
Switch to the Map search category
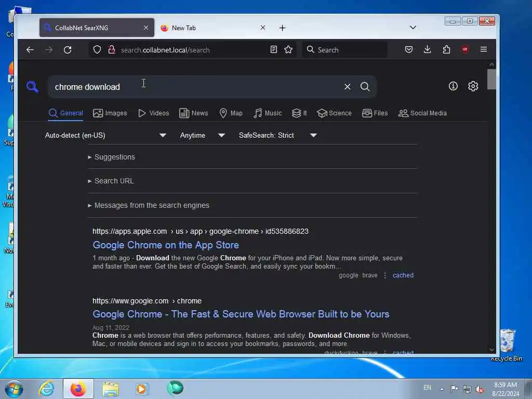231,113
